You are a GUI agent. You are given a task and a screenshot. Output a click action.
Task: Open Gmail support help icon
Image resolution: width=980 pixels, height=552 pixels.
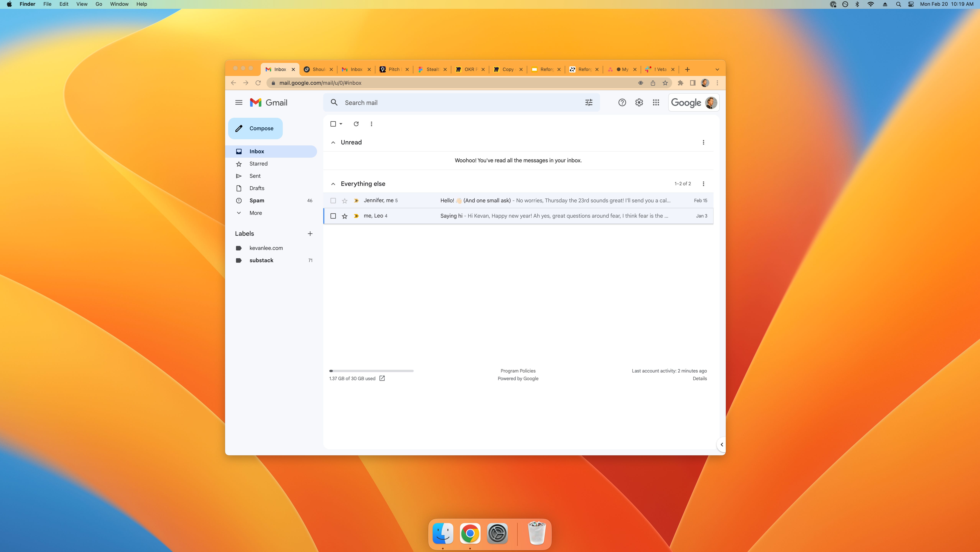point(622,102)
